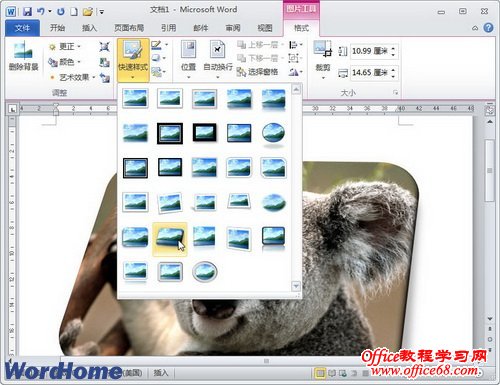
Task: Switch to the Page Layout (页面布局) tab
Action: click(129, 28)
